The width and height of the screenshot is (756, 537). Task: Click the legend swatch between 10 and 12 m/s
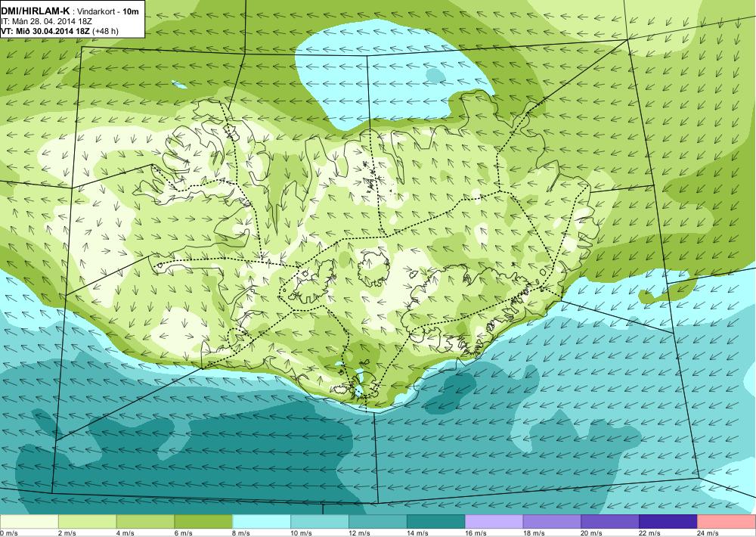(320, 522)
